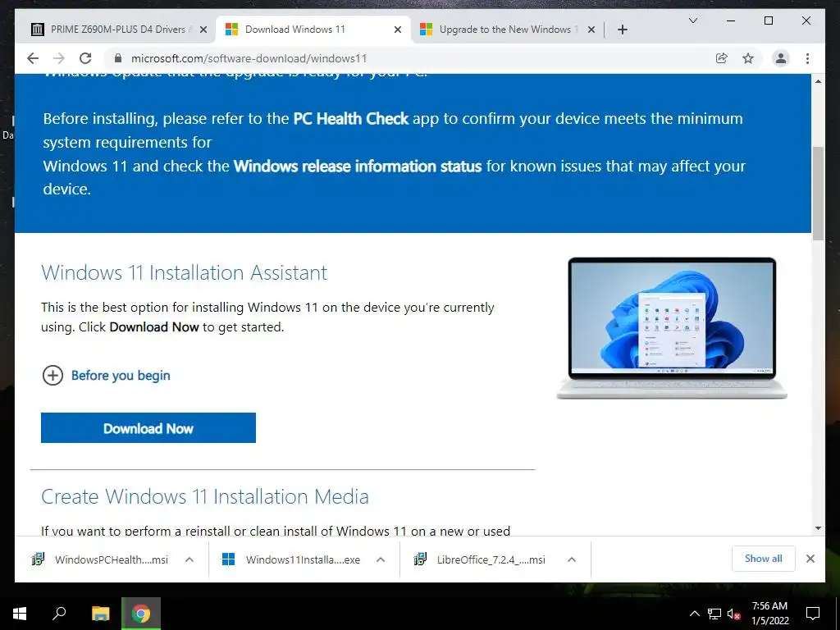Expand the Before you begin section
Screen dimensions: 840x630
point(106,376)
